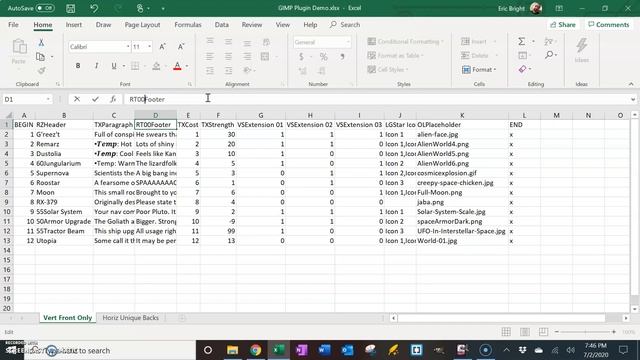This screenshot has height=360, width=640.
Task: Open the Calibri font name dropdown
Action: click(128, 47)
